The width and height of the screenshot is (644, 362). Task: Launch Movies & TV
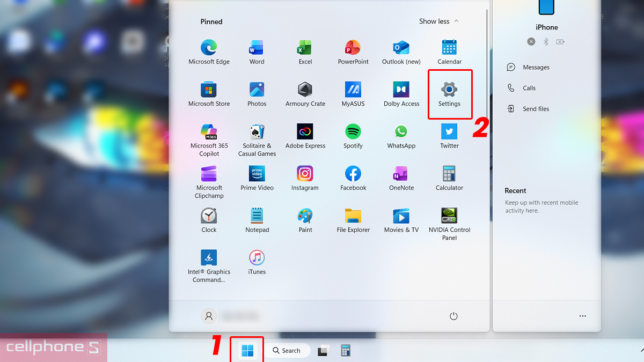pos(401,220)
